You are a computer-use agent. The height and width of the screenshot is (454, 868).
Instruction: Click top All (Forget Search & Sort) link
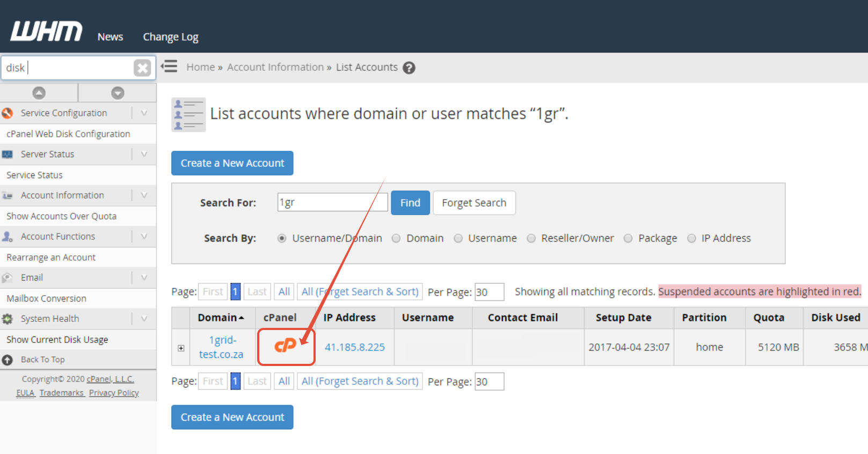pyautogui.click(x=360, y=292)
